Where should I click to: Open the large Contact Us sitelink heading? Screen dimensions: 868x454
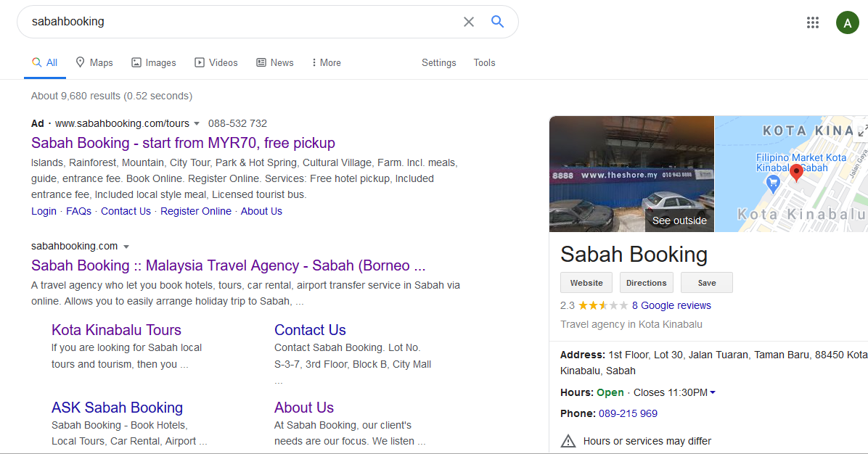pos(310,329)
